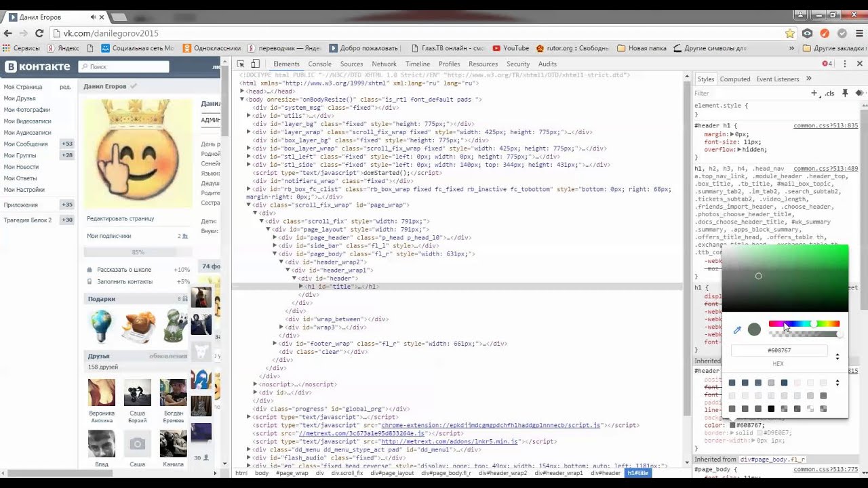Expand the head element node
The height and width of the screenshot is (488, 868).
click(242, 91)
